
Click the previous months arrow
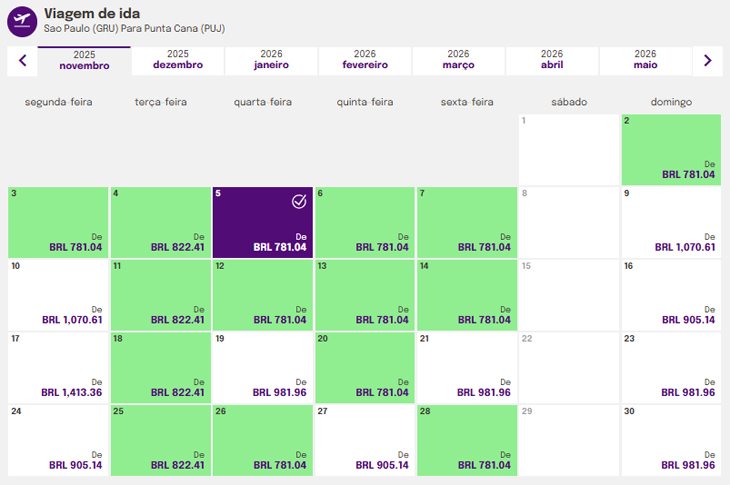coord(22,60)
